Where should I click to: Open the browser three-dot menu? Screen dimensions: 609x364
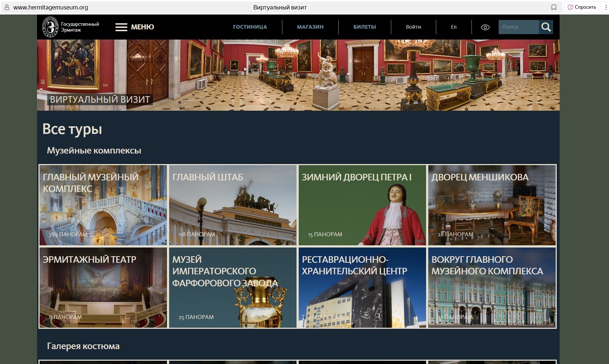click(x=605, y=7)
